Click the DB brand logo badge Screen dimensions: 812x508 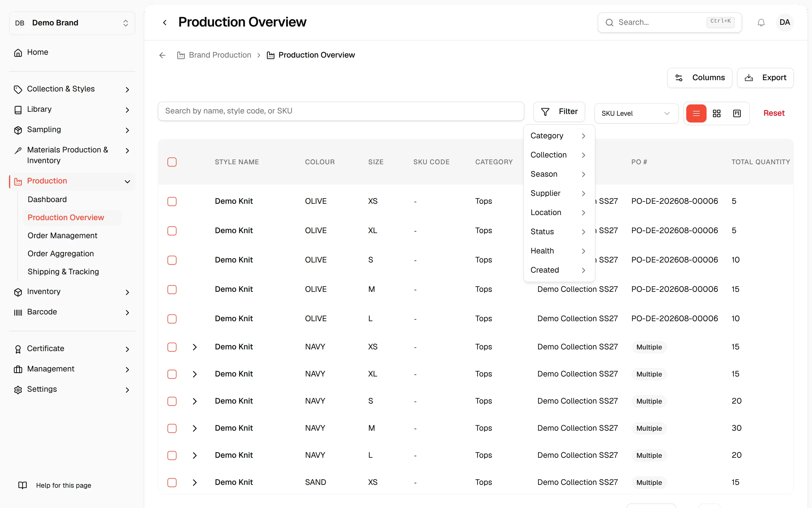(x=20, y=23)
